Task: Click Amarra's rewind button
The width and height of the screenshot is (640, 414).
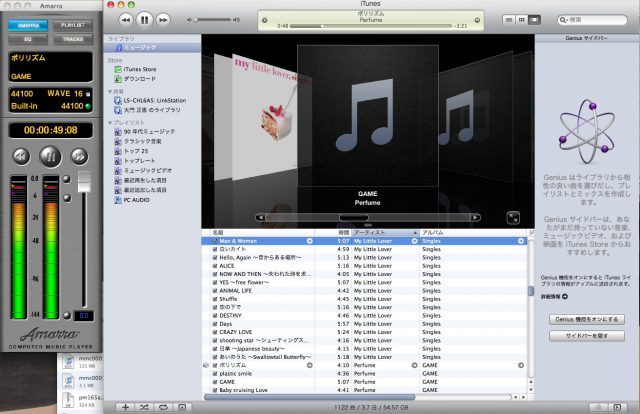Action: [x=21, y=156]
